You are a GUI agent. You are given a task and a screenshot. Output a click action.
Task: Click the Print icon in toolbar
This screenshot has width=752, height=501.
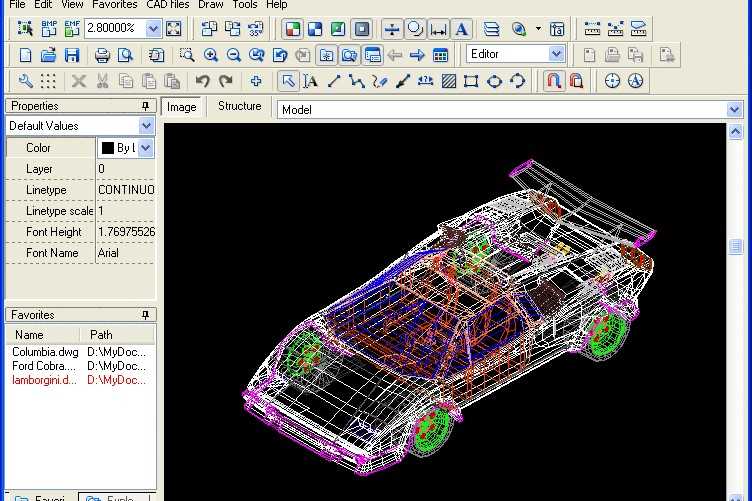click(x=102, y=54)
